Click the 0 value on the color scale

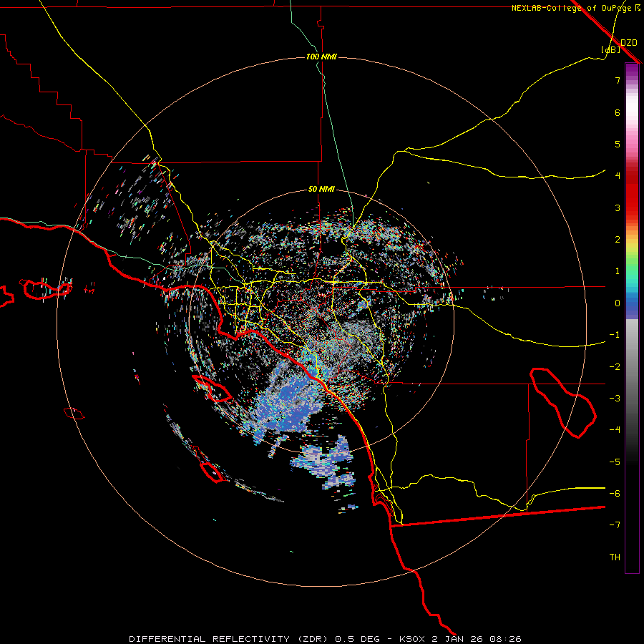(x=618, y=303)
